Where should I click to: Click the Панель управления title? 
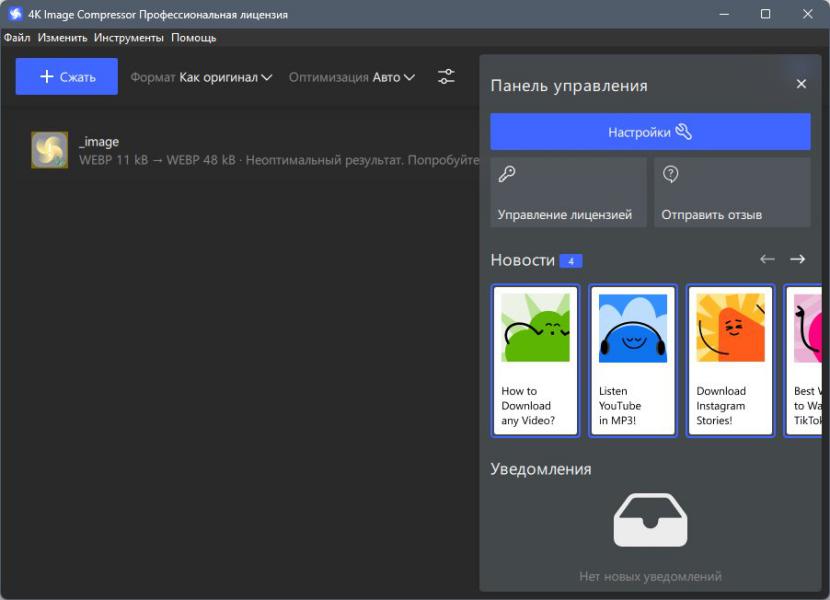[569, 86]
